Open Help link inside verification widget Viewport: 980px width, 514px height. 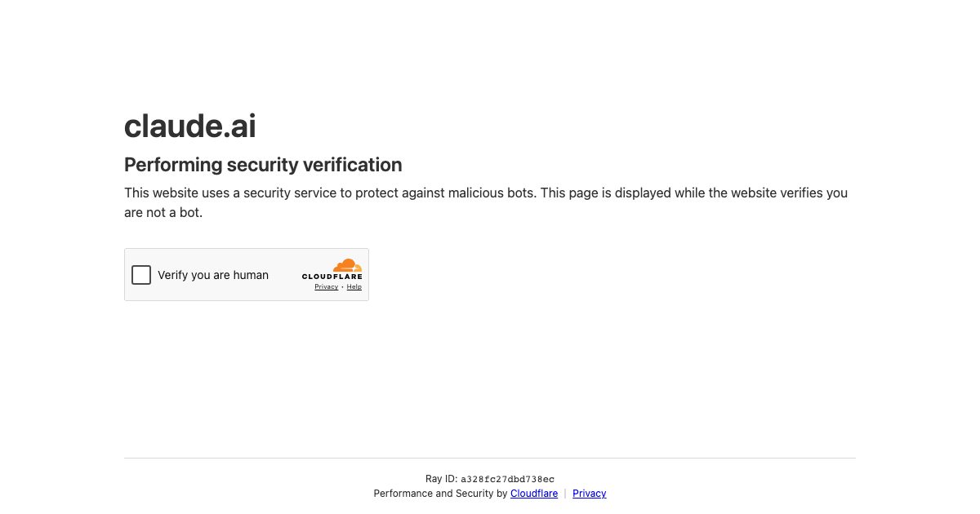tap(354, 287)
